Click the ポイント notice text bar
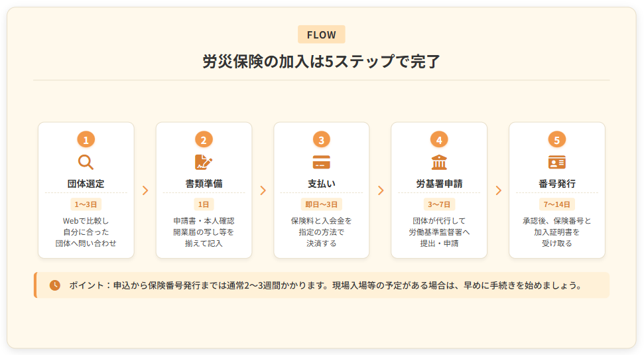Screen dimensions: 644x355 325,285
